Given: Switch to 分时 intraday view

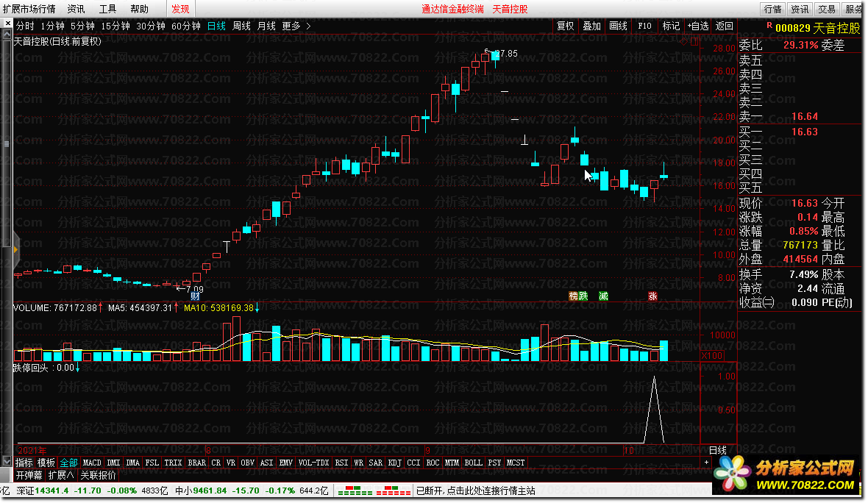Looking at the screenshot, I should 25,26.
